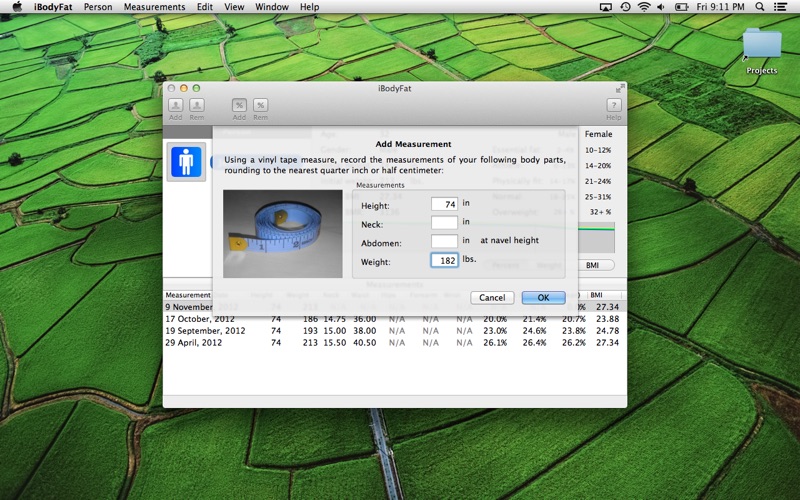This screenshot has width=800, height=500.
Task: Open AirPlay display menu icon
Action: tap(606, 7)
